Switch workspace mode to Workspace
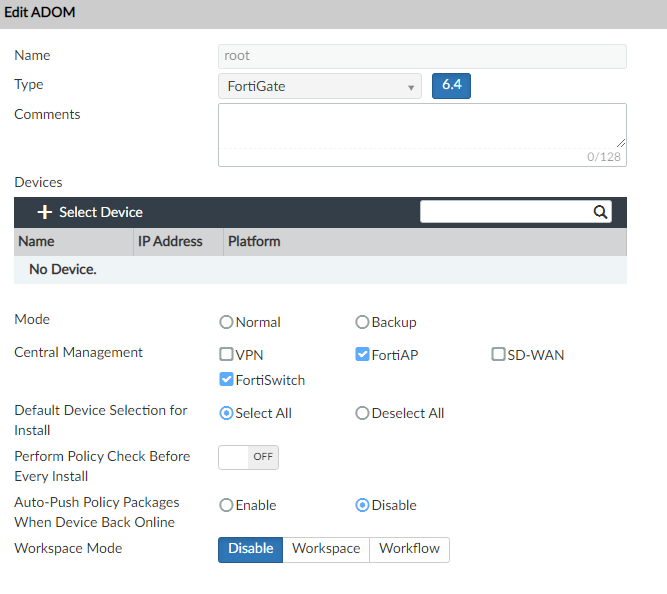Screen dimensions: 667x594 coord(326,549)
